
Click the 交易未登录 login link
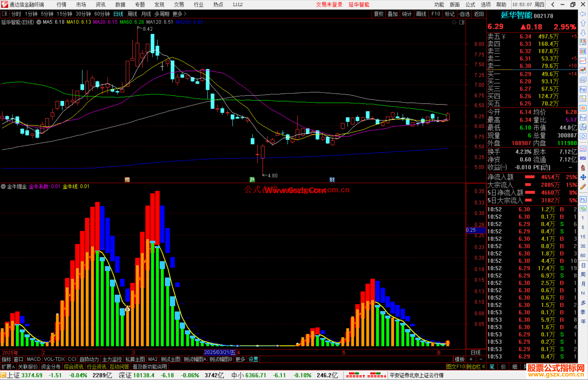coord(329,5)
